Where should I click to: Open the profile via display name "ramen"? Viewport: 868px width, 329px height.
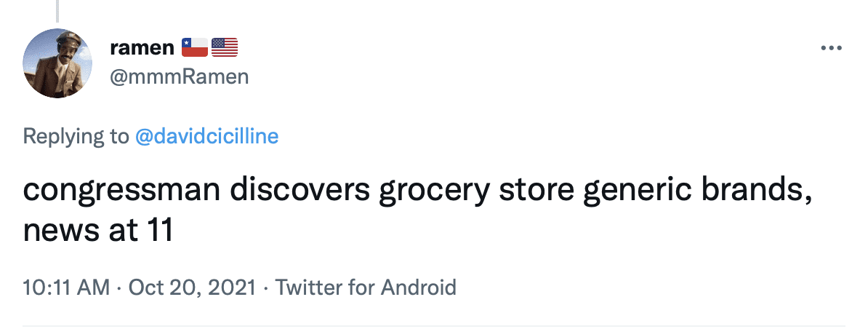click(141, 48)
